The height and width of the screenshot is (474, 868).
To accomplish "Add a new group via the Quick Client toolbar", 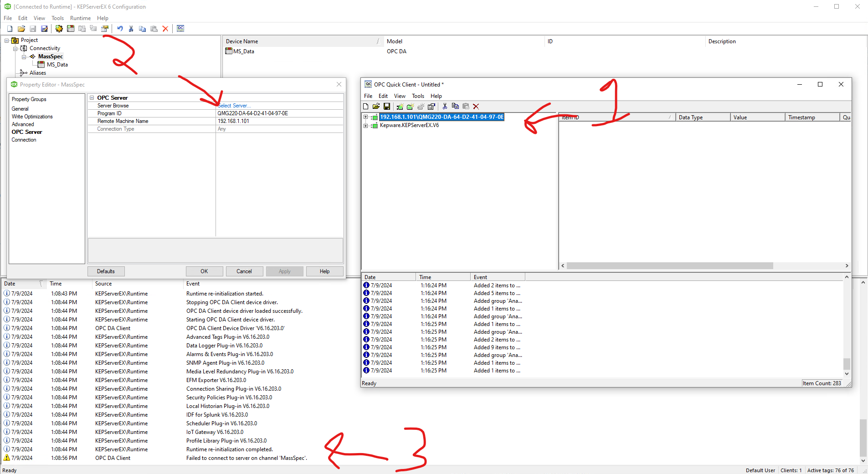I will 411,106.
